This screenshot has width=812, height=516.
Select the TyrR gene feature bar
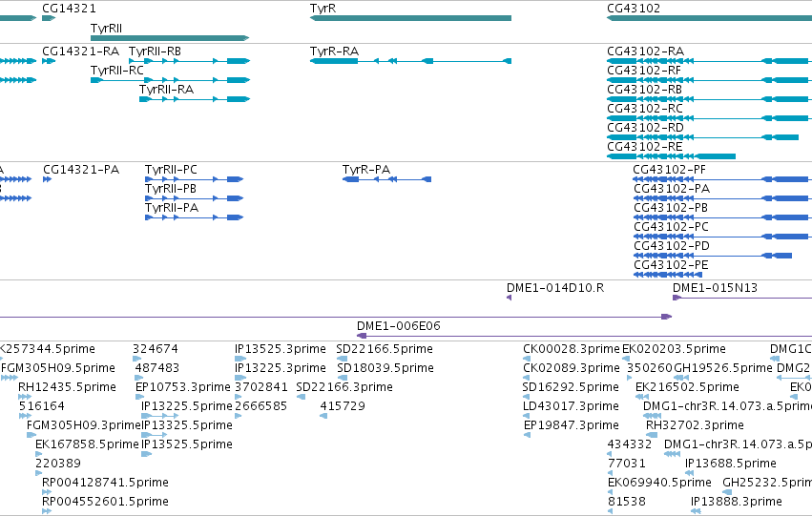tap(410, 18)
